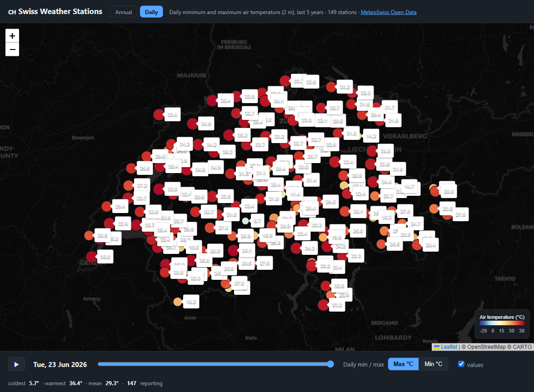This screenshot has width=534, height=392.
Task: Click the station marker labeled 35.2
Action: [x=229, y=135]
